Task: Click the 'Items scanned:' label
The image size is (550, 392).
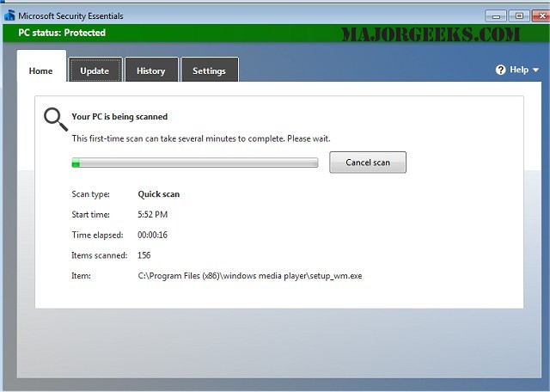Action: pos(100,255)
